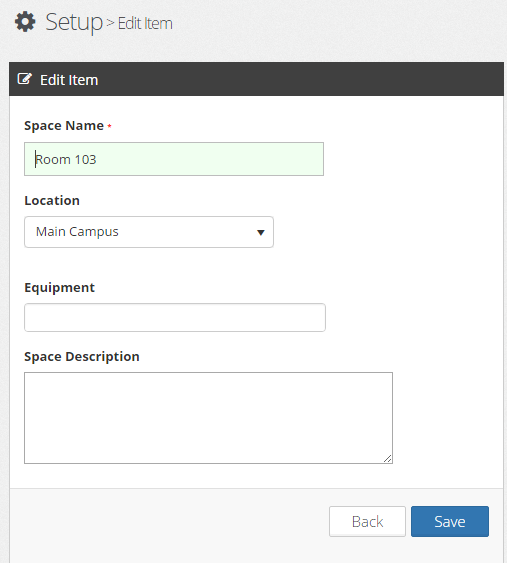Save the edited item
The height and width of the screenshot is (563, 507).
tap(450, 521)
